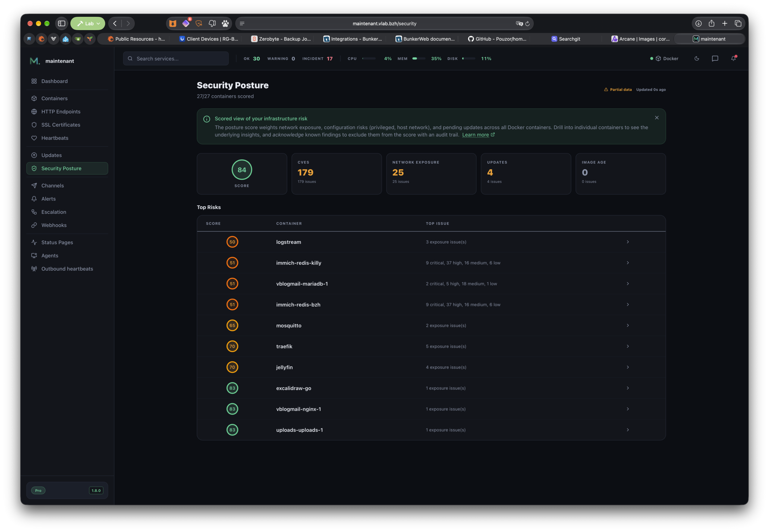Click the DISK 11% usage bar
Image resolution: width=769 pixels, height=532 pixels.
click(x=469, y=58)
